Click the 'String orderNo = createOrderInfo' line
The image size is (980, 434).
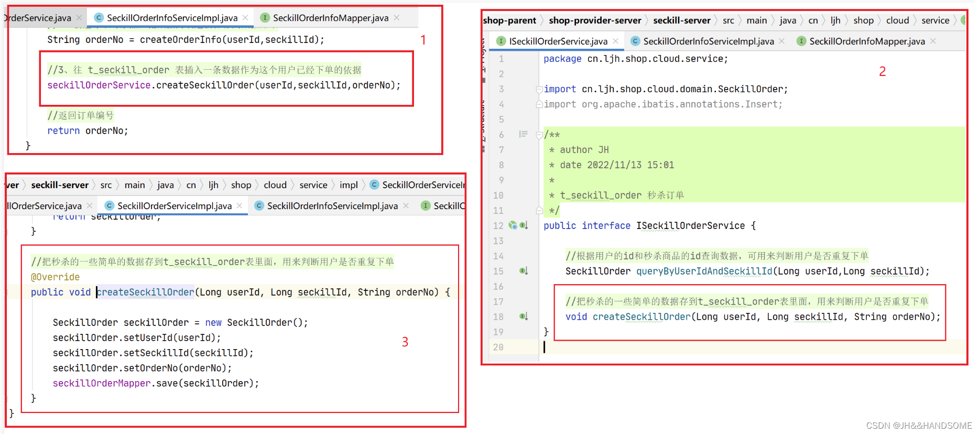pyautogui.click(x=186, y=39)
